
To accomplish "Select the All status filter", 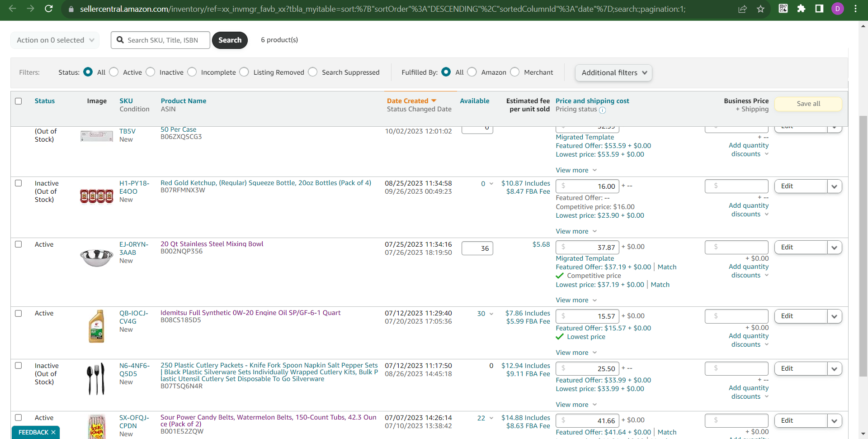I will pyautogui.click(x=88, y=72).
